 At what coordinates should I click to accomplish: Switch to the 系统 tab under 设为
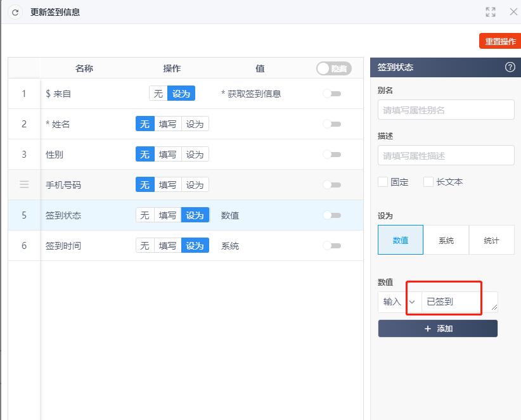pyautogui.click(x=446, y=239)
